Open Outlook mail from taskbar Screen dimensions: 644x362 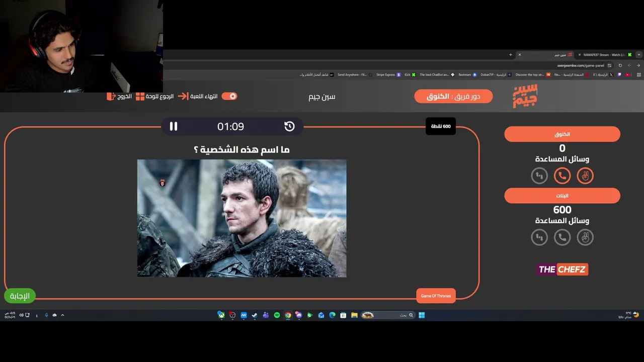(x=321, y=315)
